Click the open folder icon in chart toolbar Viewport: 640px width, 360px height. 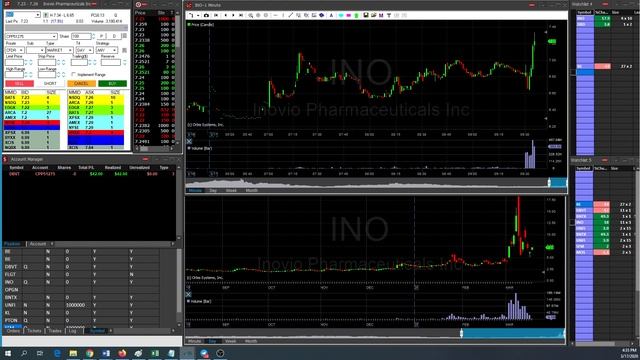point(373,15)
